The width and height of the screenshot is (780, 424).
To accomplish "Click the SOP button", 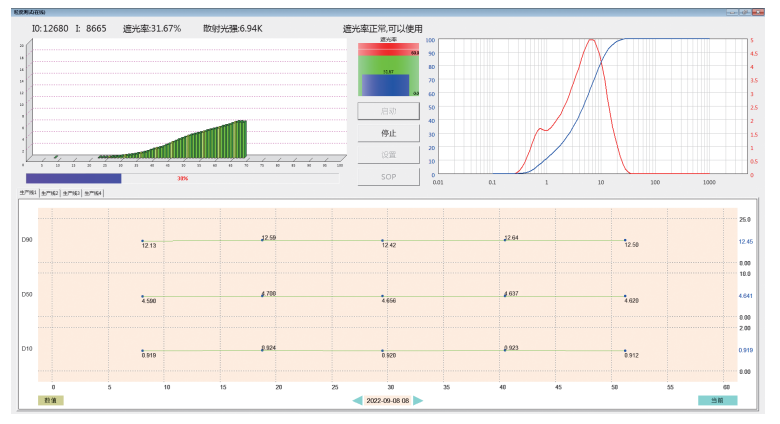I will 388,177.
